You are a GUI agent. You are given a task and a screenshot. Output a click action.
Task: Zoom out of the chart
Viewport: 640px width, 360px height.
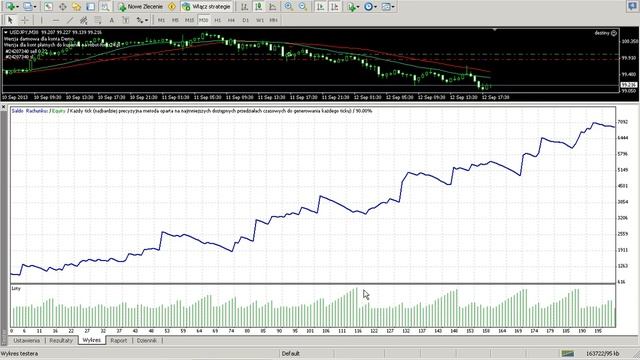coord(303,7)
